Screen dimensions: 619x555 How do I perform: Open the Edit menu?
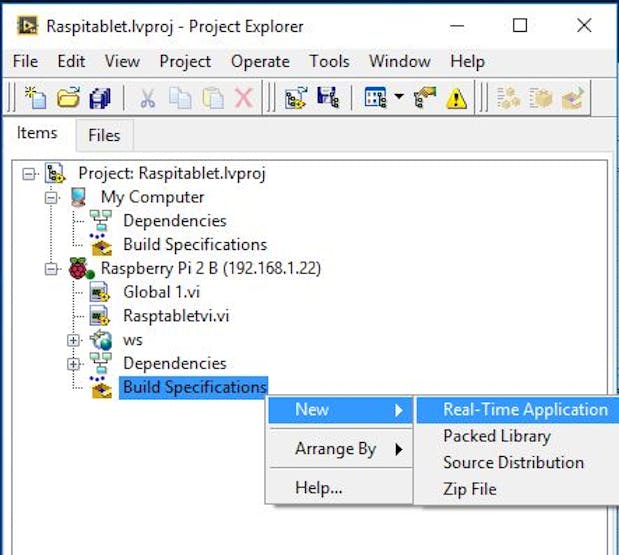tap(71, 62)
